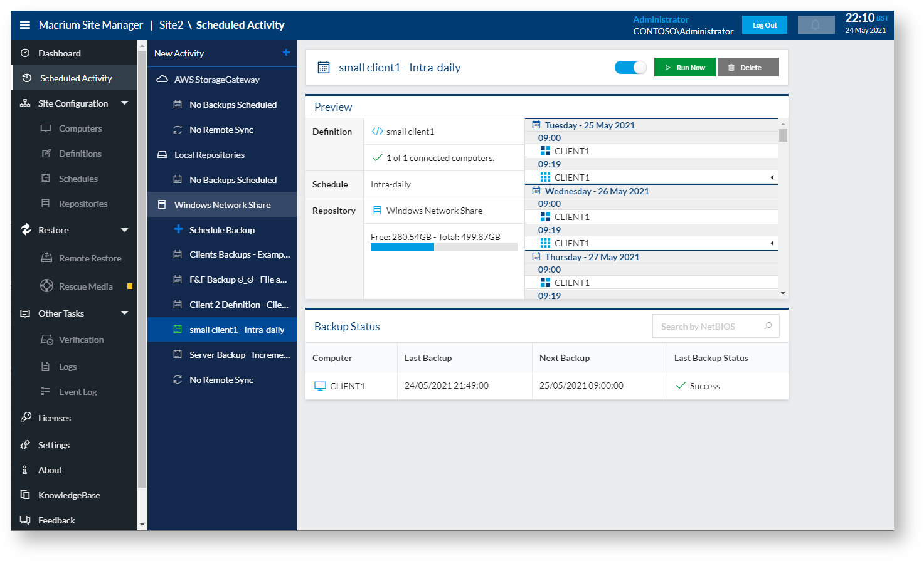This screenshot has height=561, width=924.
Task: Click the Remote Restore icon
Action: pyautogui.click(x=46, y=258)
